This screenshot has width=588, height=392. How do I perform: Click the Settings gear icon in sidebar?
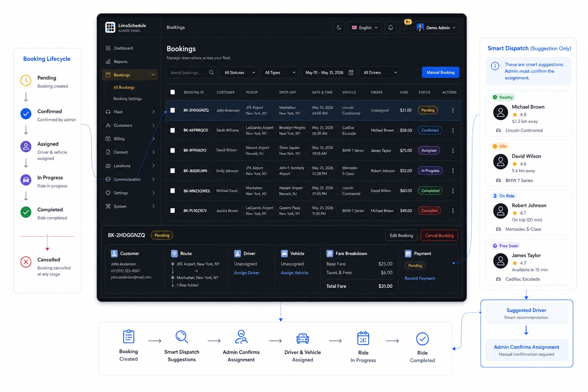click(x=108, y=193)
